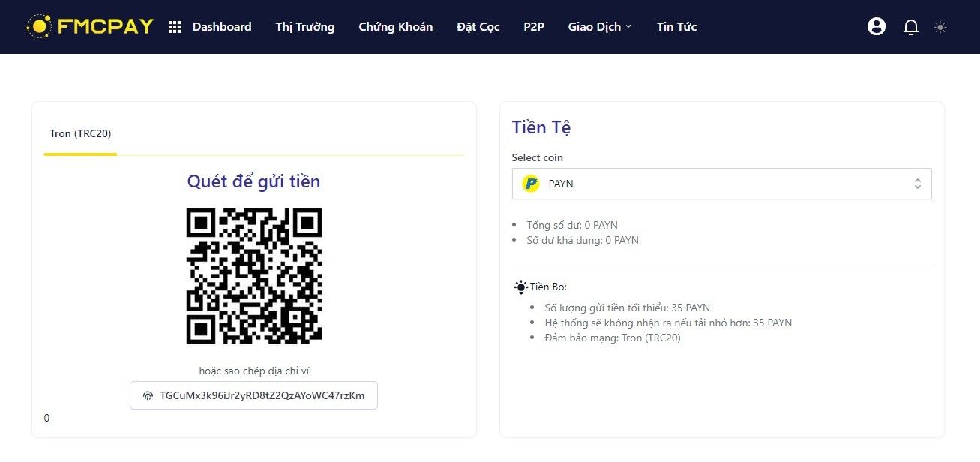Image resolution: width=980 pixels, height=462 pixels.
Task: Open the notifications bell
Action: pyautogui.click(x=911, y=27)
